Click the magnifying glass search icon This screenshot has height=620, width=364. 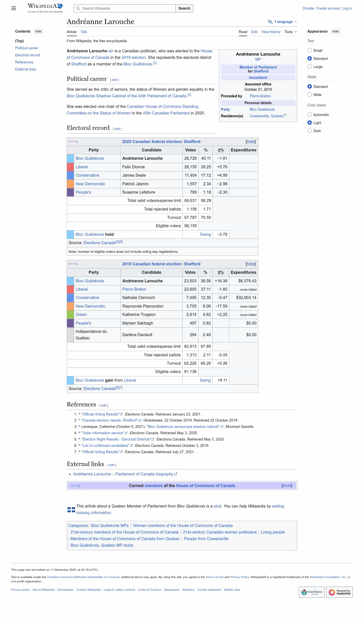[x=78, y=8]
